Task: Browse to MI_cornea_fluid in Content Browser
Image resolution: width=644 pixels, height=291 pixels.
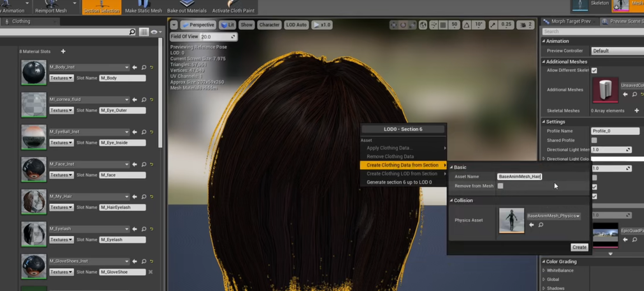Action: [x=144, y=100]
